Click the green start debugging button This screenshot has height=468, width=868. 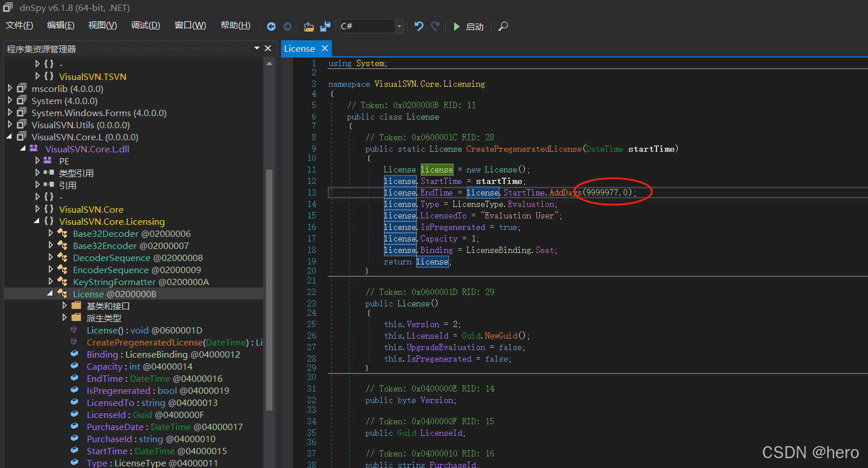point(456,26)
